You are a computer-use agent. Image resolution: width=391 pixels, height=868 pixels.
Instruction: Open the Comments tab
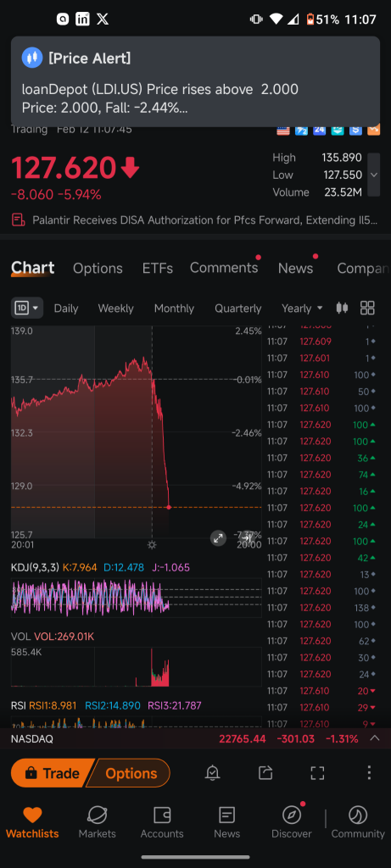(x=224, y=268)
